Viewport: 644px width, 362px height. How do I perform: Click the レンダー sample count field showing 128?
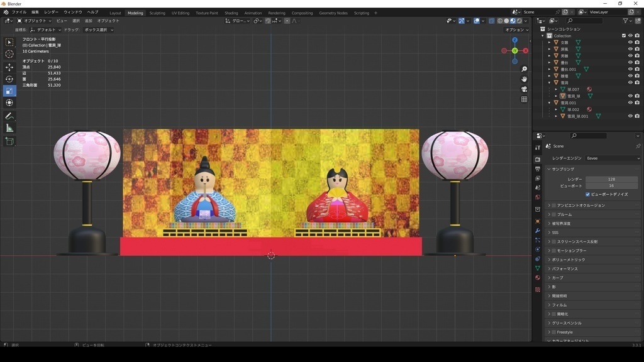pyautogui.click(x=613, y=179)
